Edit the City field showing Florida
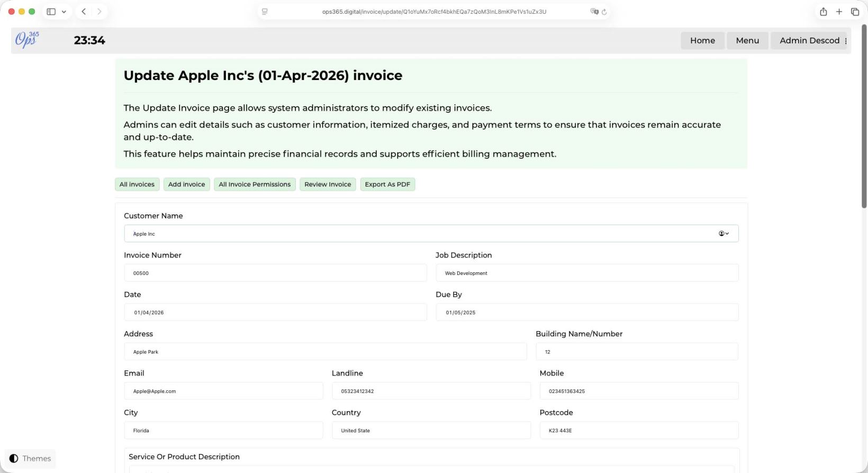868x473 pixels. click(223, 431)
